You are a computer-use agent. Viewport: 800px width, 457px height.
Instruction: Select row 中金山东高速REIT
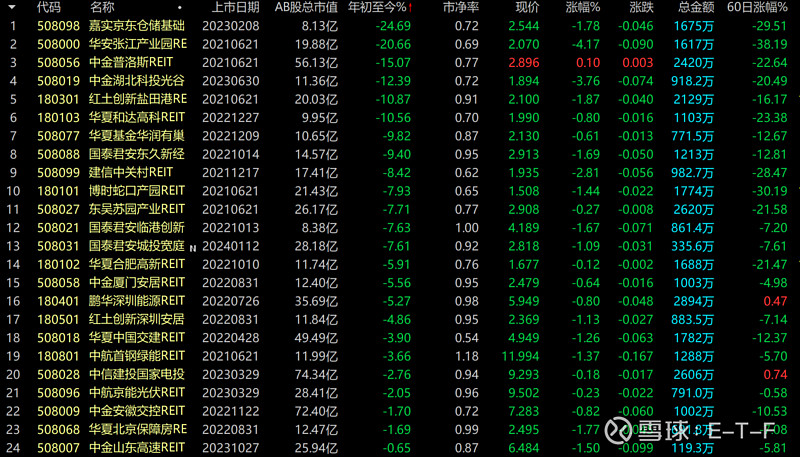[400, 448]
